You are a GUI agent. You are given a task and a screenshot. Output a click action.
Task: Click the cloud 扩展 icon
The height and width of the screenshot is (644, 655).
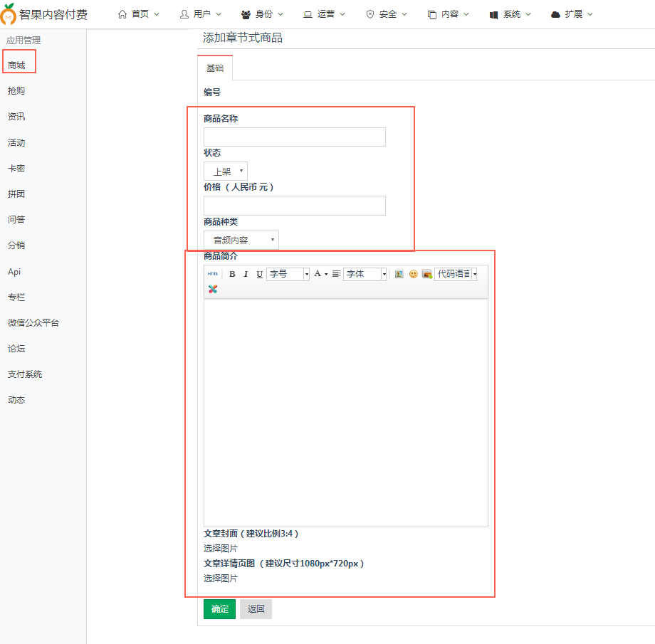[555, 15]
